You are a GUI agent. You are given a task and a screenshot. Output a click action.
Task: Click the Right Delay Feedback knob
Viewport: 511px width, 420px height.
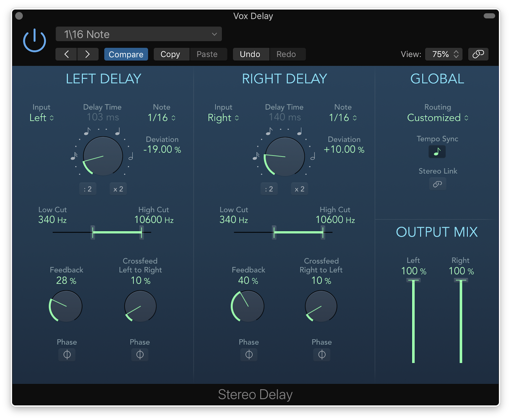[248, 306]
